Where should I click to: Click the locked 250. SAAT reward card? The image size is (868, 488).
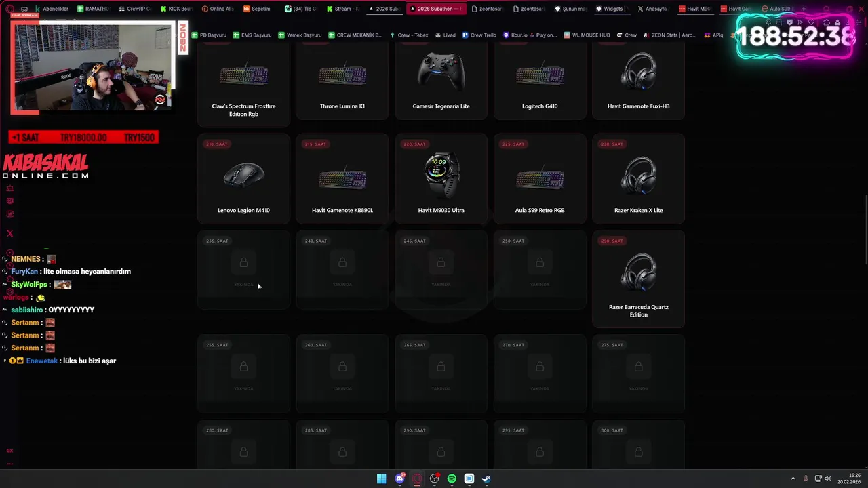(540, 270)
